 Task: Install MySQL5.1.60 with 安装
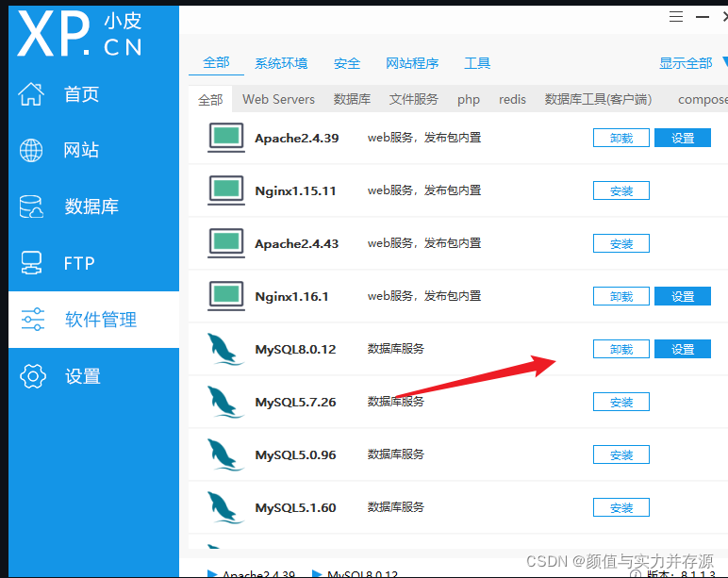[x=621, y=508]
